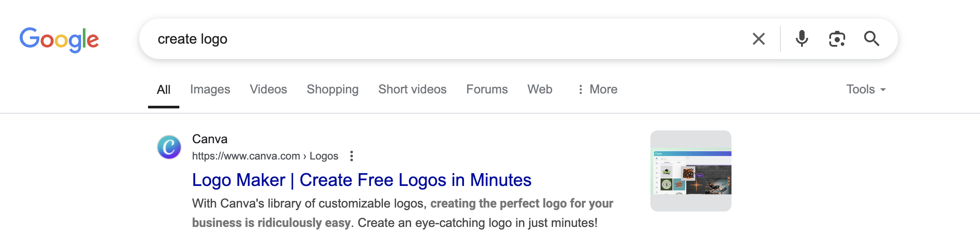Clear the search query with the X icon

(758, 39)
